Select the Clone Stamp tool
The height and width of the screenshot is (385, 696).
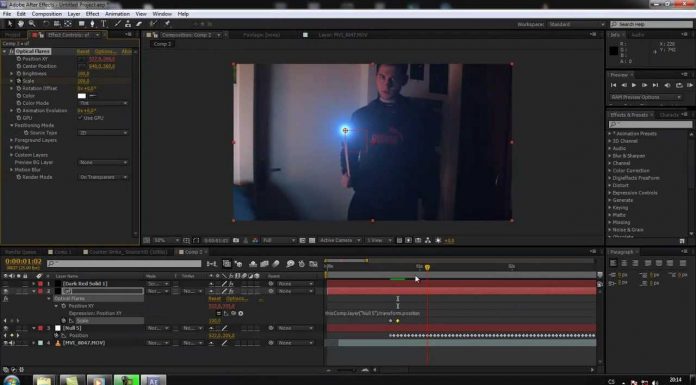pos(128,24)
